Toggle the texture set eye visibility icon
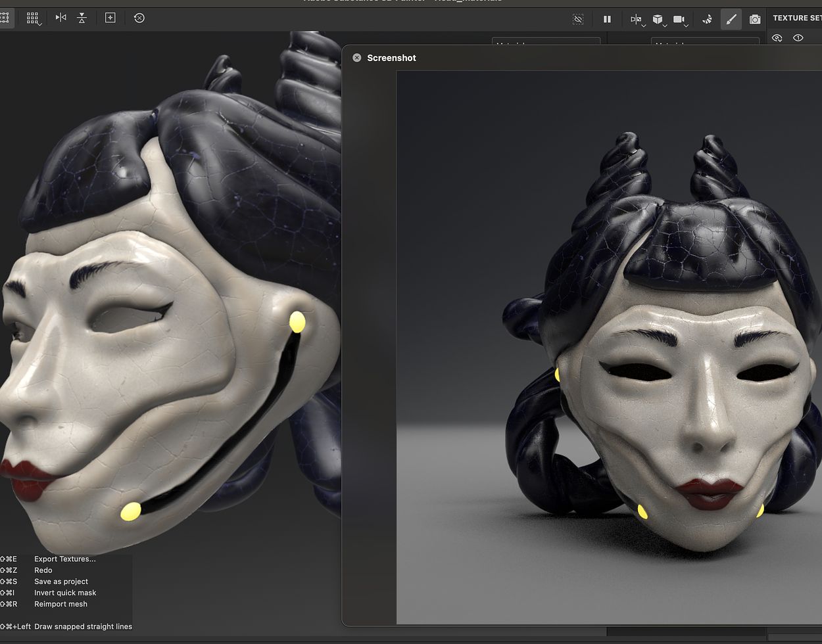Viewport: 822px width, 644px height. click(x=777, y=38)
